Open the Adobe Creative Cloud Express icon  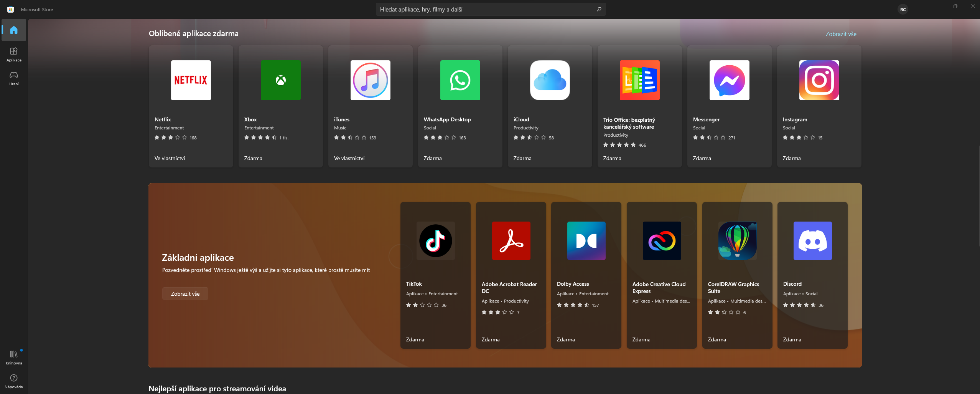pyautogui.click(x=662, y=241)
